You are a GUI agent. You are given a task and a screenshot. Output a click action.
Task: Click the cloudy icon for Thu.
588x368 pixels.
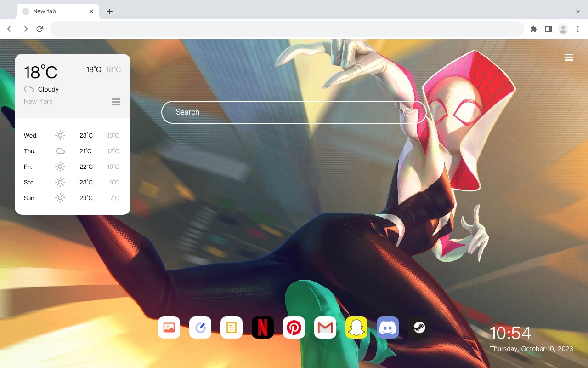point(60,151)
